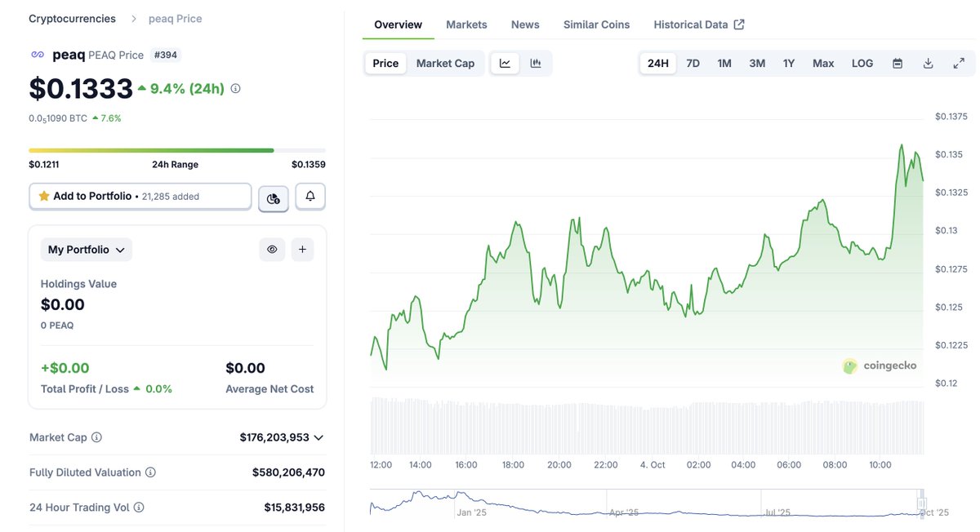Screen dimensions: 980x532
Task: Click the $0.1375 y-axis label
Action: point(951,117)
